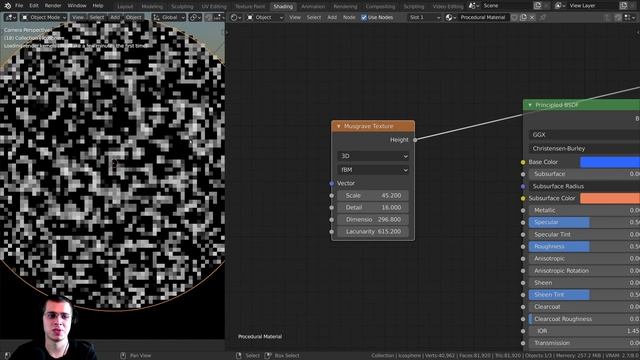Switch to the Texture Paint workspace tab
640x360 pixels.
[250, 7]
